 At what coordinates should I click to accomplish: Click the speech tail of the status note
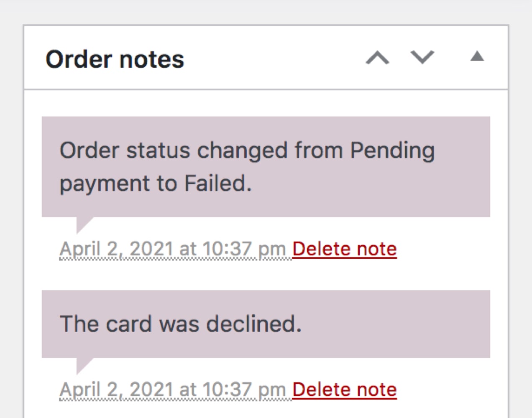(83, 224)
